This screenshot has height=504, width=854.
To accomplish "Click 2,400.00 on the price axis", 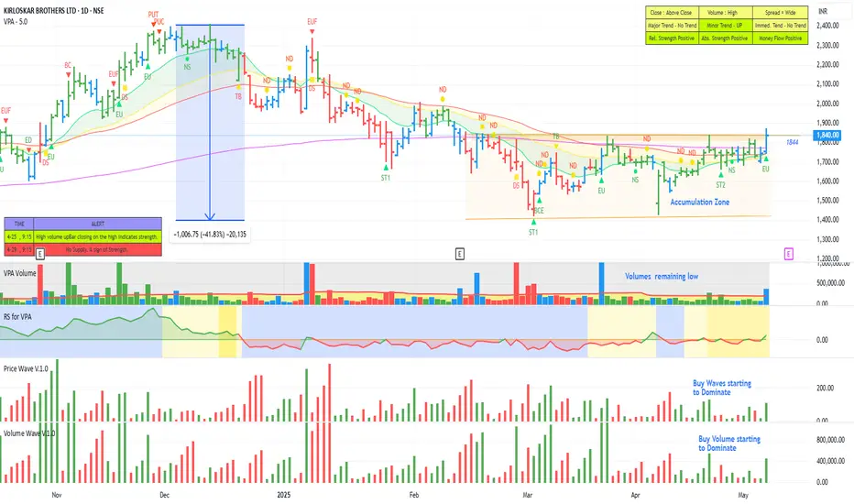I will (827, 26).
